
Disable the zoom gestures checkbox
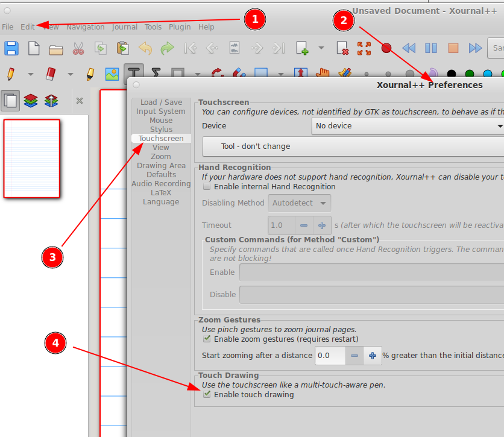[207, 339]
